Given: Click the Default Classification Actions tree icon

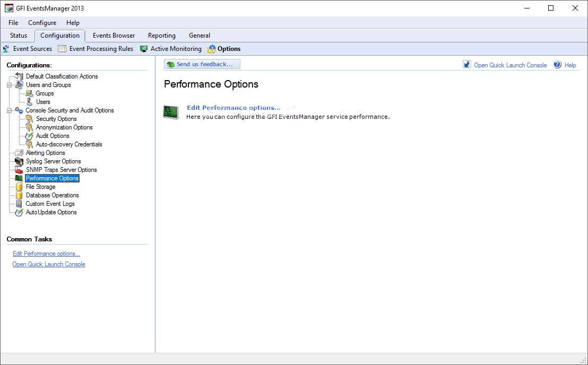Looking at the screenshot, I should tap(19, 76).
